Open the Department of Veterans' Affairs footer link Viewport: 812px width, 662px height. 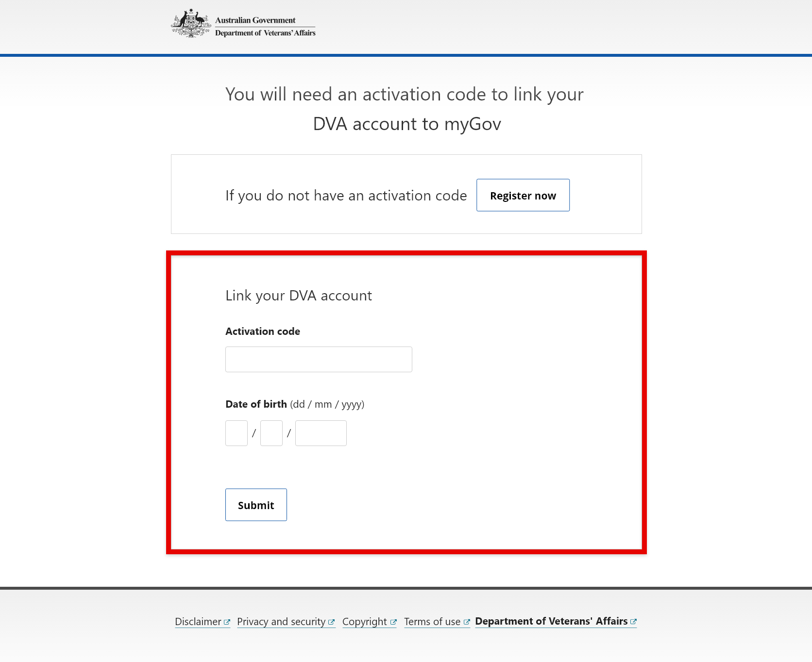(550, 621)
